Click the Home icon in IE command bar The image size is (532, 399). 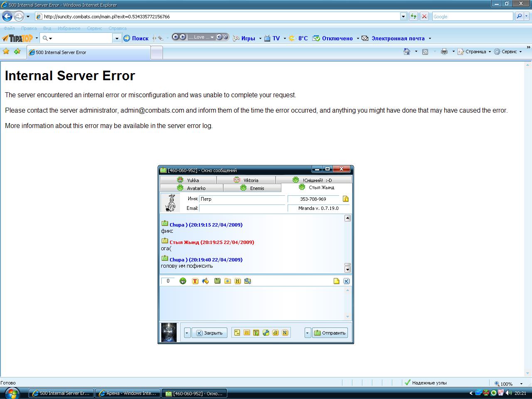407,52
